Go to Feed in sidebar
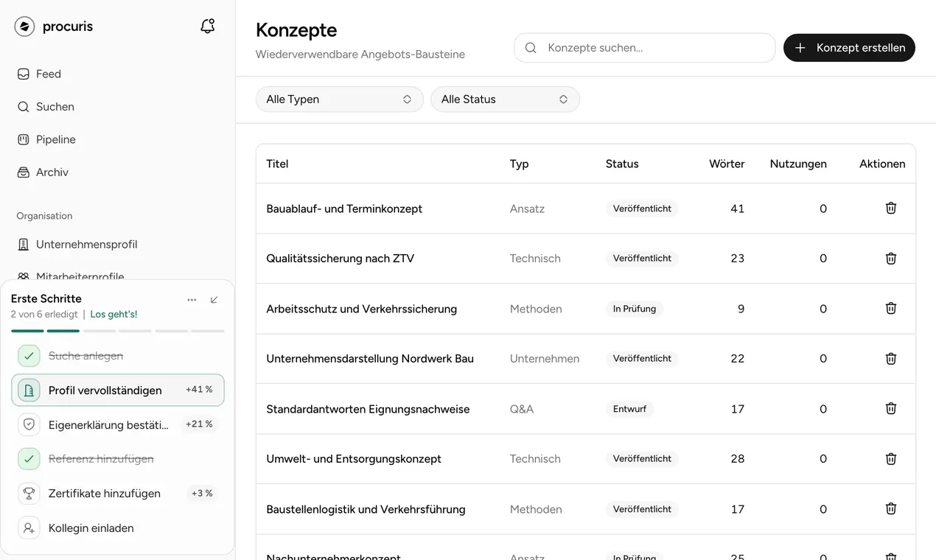This screenshot has height=560, width=936. 49,74
